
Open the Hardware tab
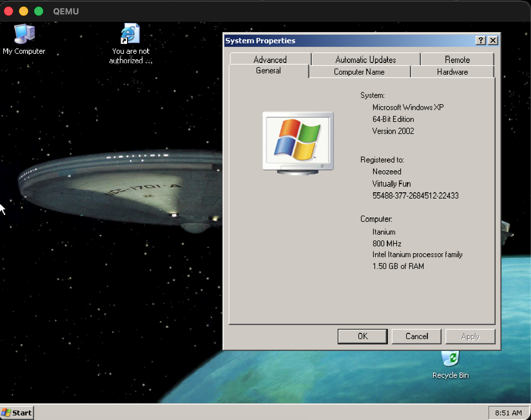[452, 72]
